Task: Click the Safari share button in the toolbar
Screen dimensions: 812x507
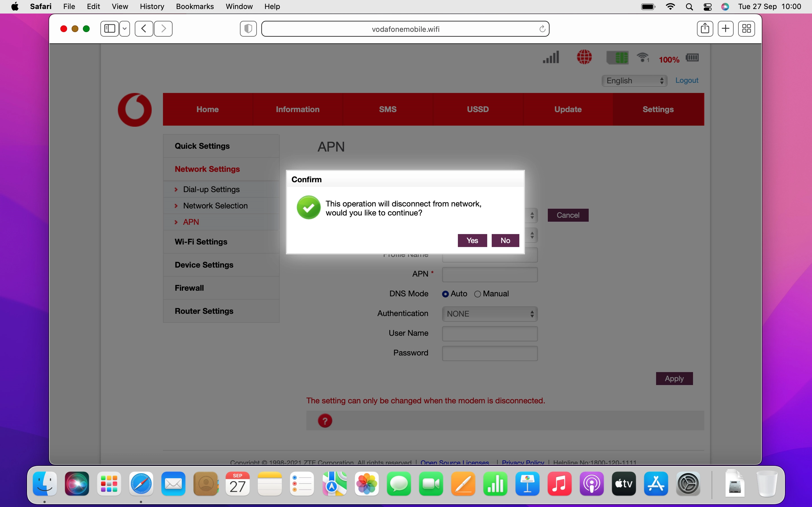Action: pyautogui.click(x=705, y=28)
